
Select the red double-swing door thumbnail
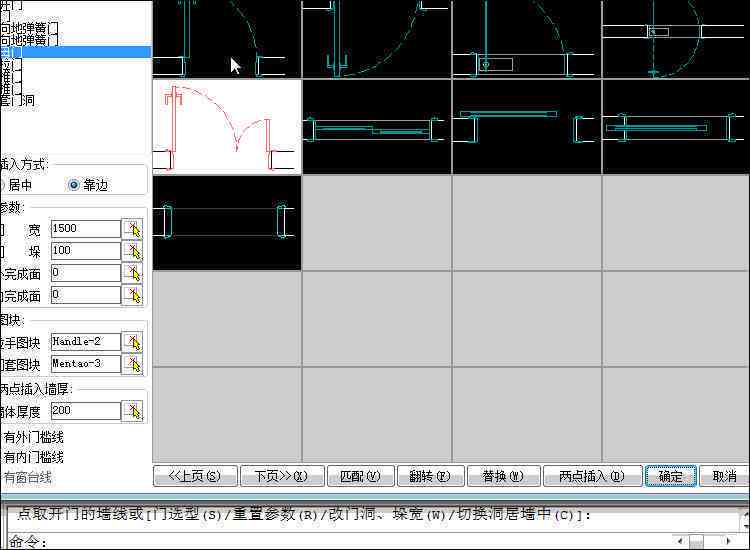coord(227,127)
